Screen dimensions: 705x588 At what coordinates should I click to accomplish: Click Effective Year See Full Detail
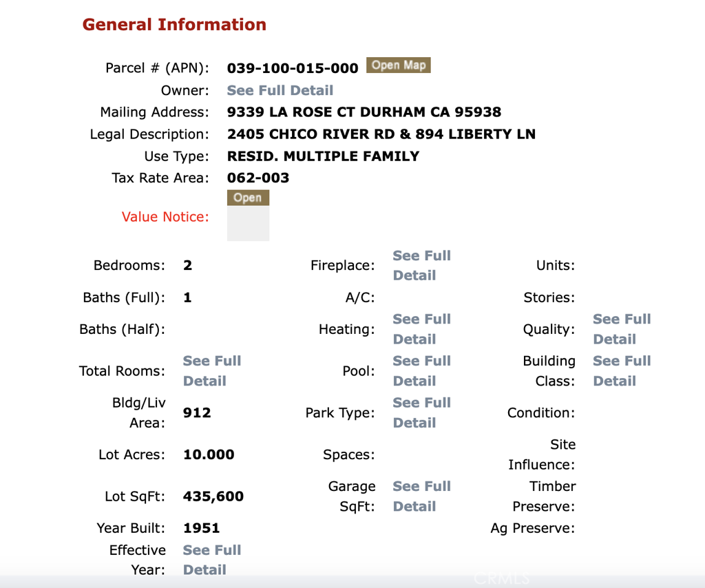coord(212,560)
